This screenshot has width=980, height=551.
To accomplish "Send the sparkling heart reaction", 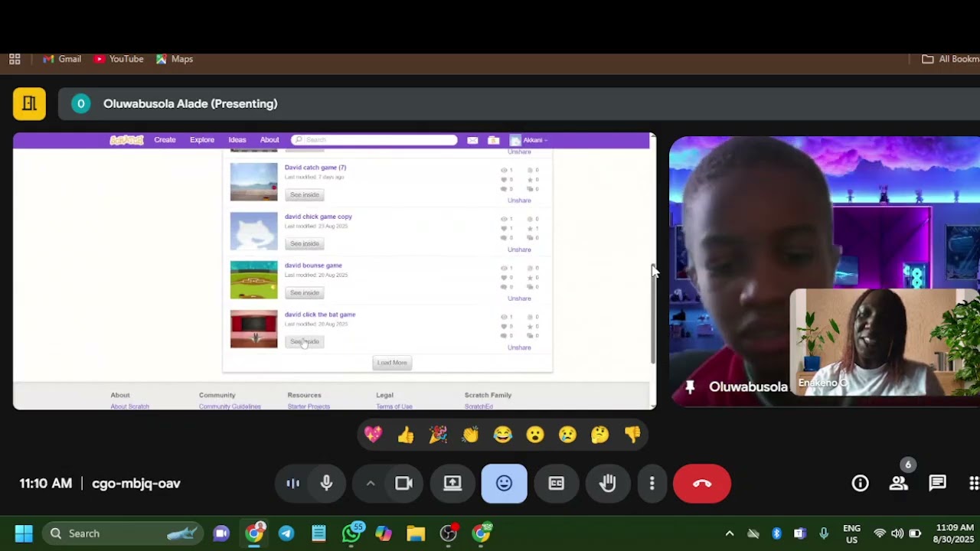I will point(373,435).
